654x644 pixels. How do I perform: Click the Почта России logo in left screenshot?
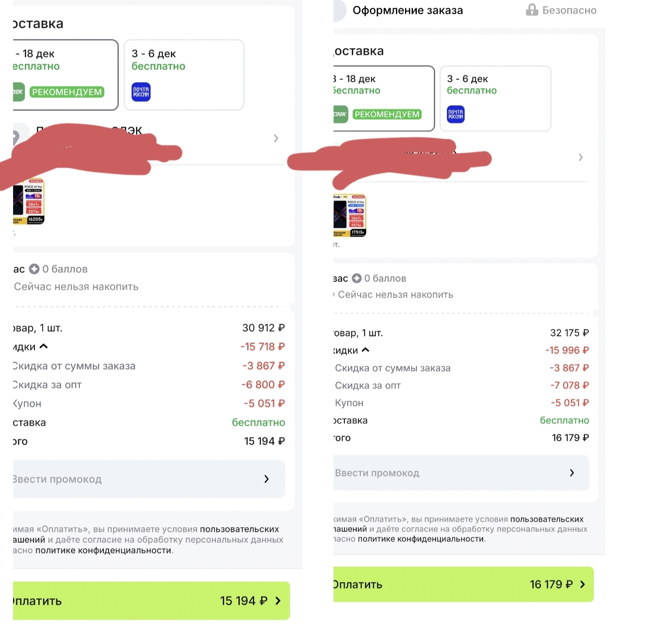pyautogui.click(x=141, y=92)
